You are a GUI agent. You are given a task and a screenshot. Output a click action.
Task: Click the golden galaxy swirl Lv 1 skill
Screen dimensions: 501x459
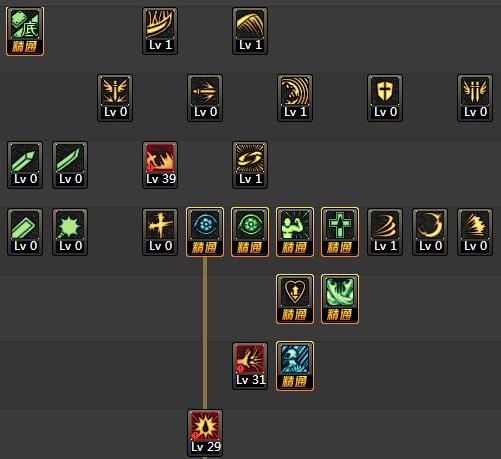tap(250, 165)
